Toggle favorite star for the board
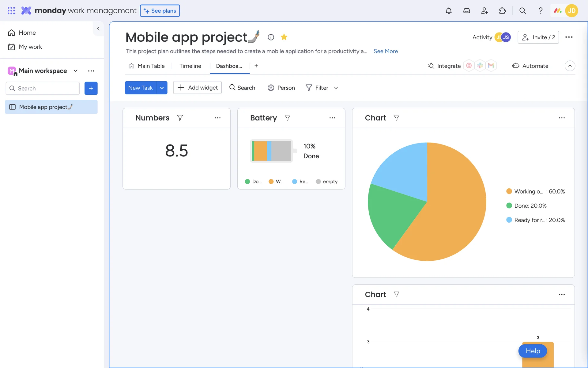This screenshot has height=368, width=588. pos(284,37)
